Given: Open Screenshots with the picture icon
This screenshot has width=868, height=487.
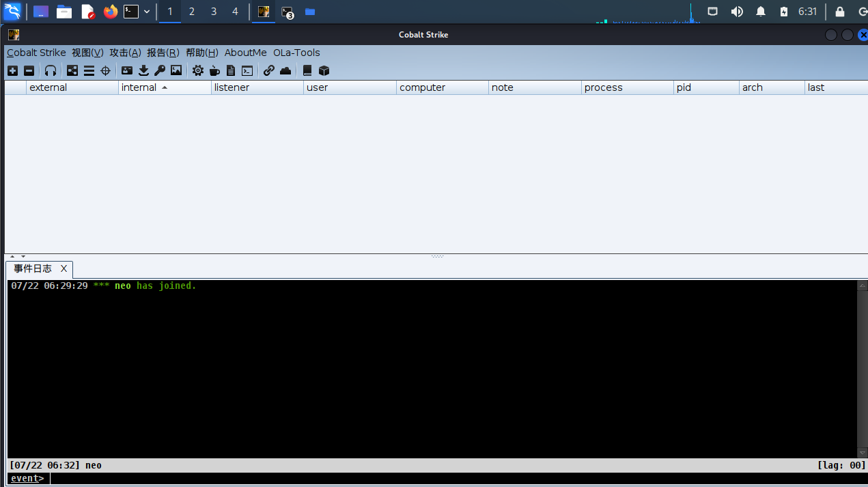Looking at the screenshot, I should pos(176,70).
